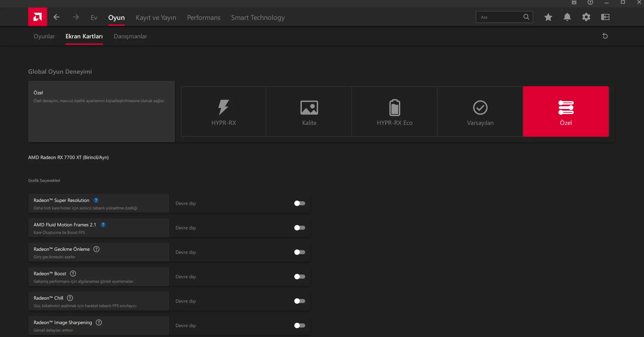Viewport: 644px width, 337px height.
Task: Click the AMD logo home icon
Action: tap(37, 17)
